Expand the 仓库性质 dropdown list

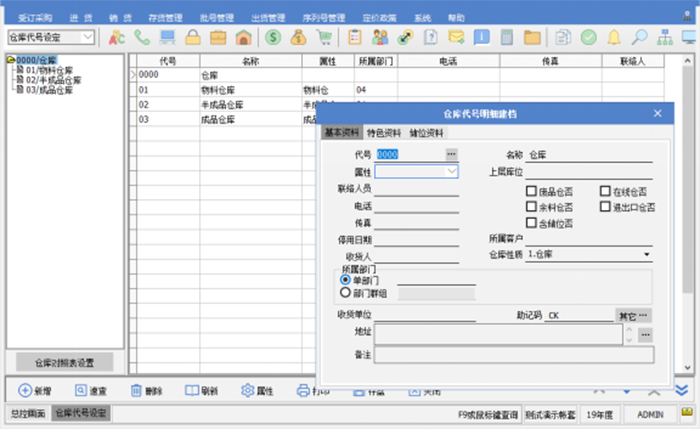point(646,256)
